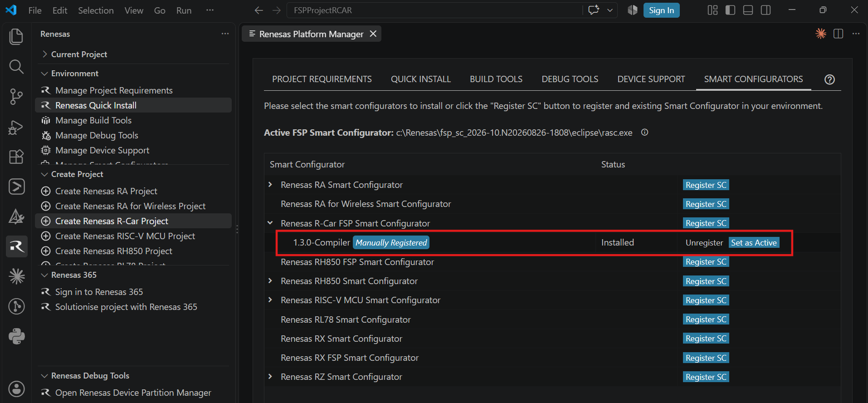Screen dimensions: 868x403
Task: Switch to the QUICK INSTALL tab
Action: coord(420,79)
